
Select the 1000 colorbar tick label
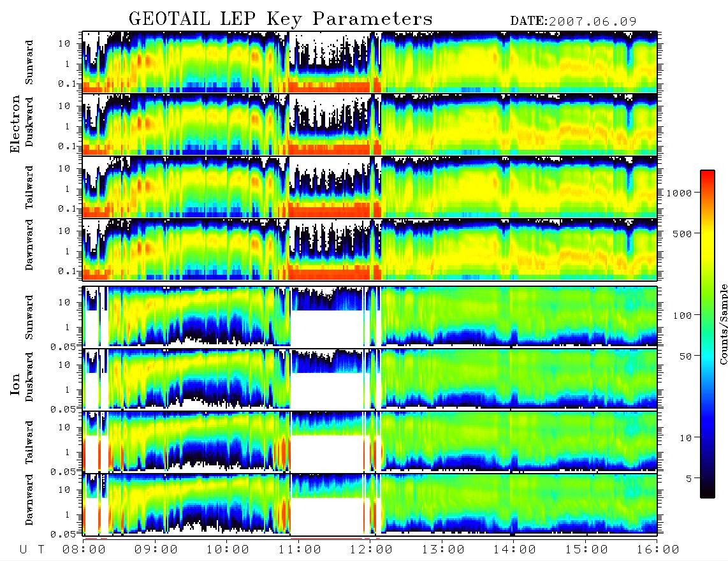(x=679, y=193)
